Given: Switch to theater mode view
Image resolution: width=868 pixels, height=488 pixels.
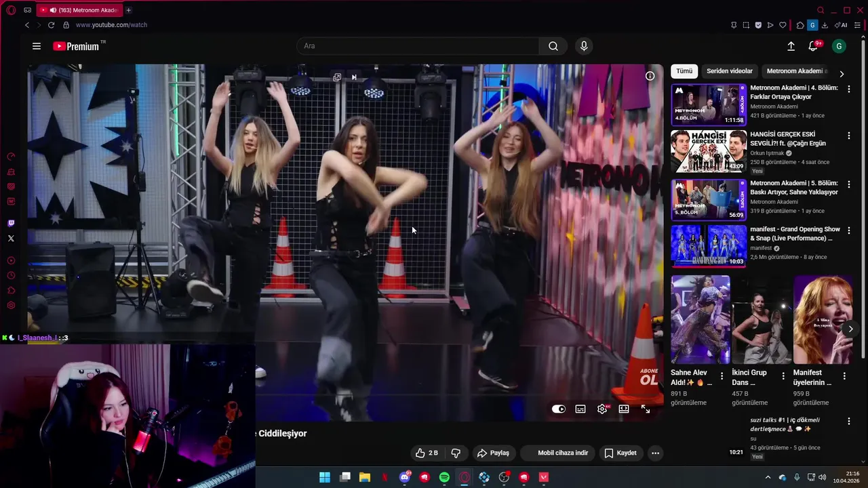Looking at the screenshot, I should click(x=624, y=409).
